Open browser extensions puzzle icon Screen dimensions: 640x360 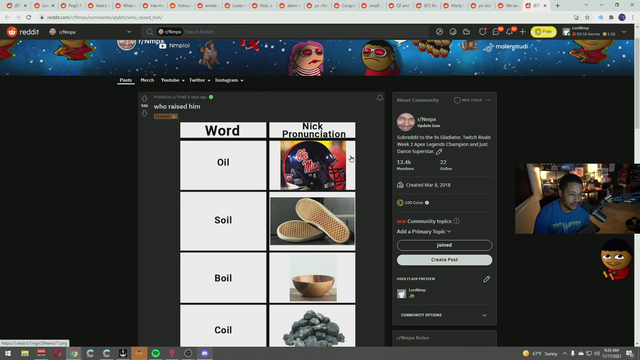[611, 18]
